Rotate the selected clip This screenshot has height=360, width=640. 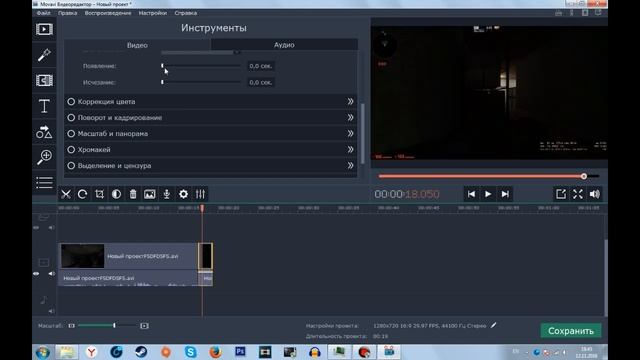(82, 194)
